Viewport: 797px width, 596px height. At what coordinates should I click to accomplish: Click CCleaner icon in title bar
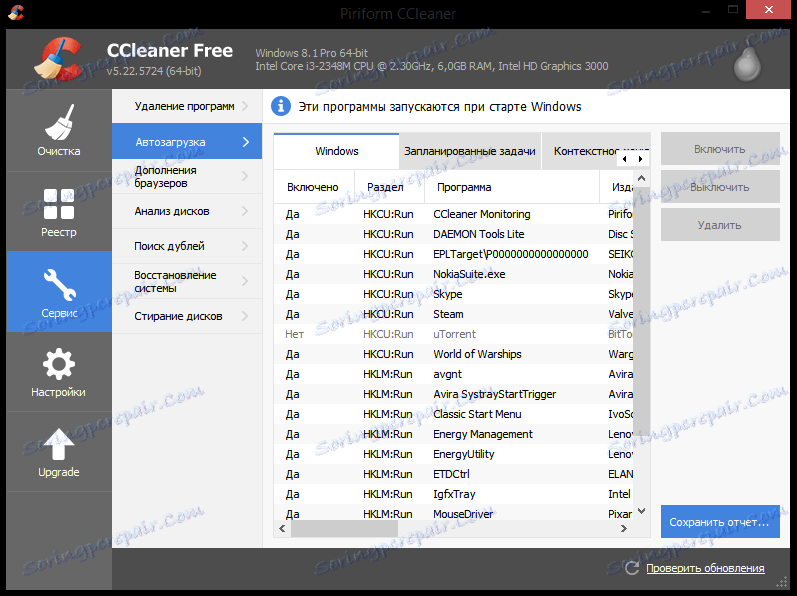16,12
